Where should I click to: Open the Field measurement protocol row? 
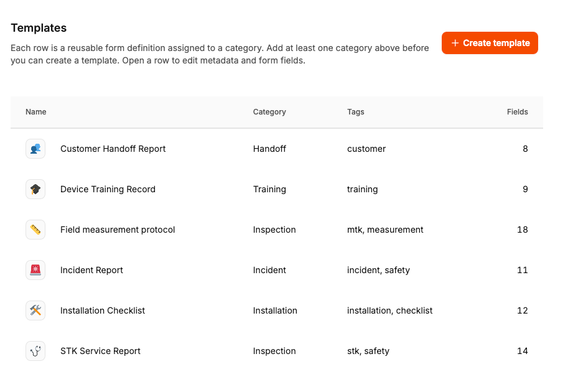(118, 230)
